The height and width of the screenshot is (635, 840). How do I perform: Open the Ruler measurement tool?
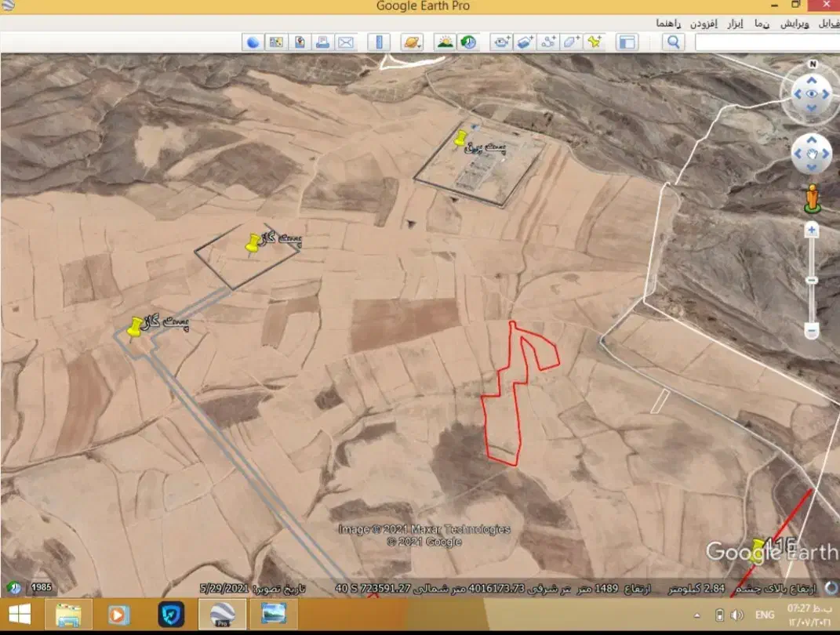click(x=379, y=42)
